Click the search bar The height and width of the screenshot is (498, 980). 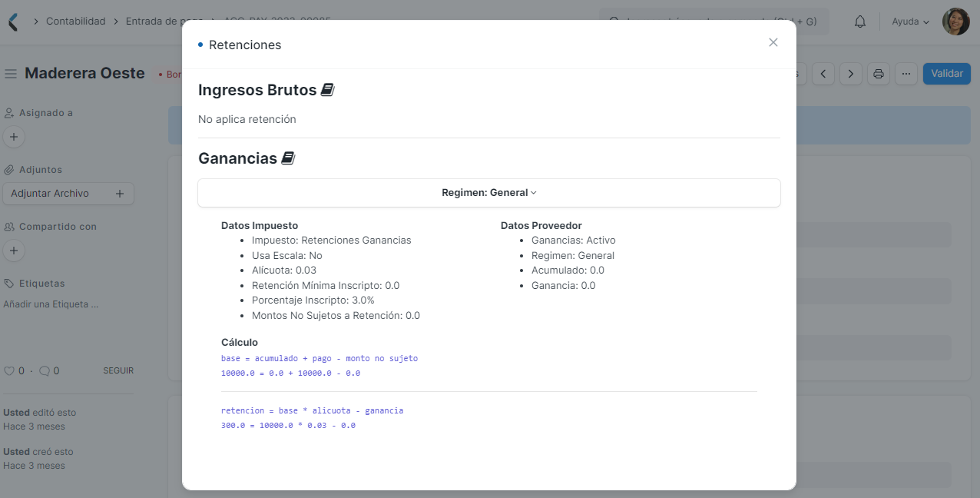point(714,22)
